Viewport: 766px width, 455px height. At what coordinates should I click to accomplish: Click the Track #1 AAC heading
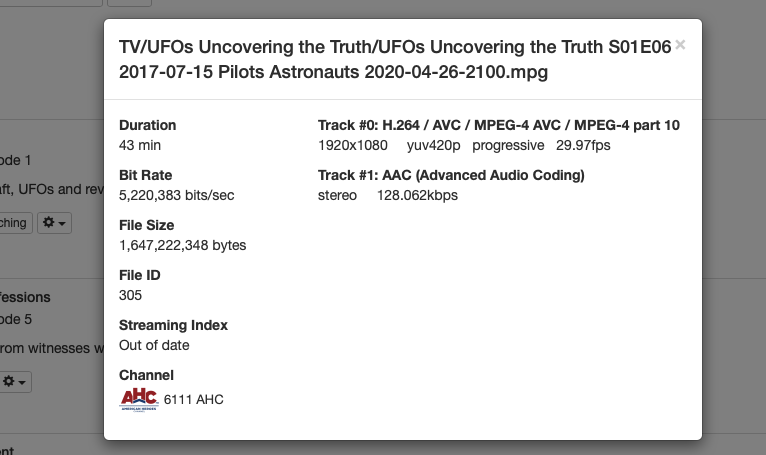click(x=451, y=175)
